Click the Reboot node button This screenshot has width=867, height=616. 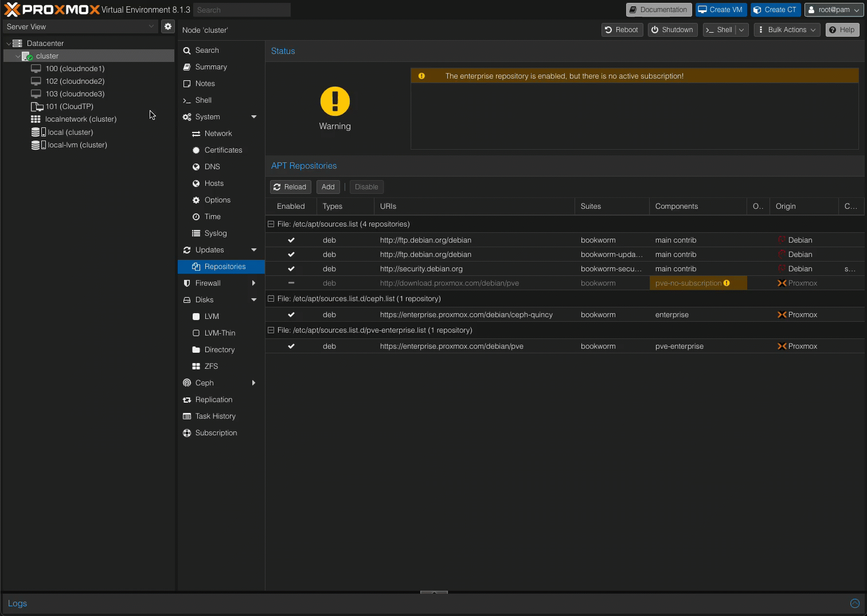pos(622,30)
